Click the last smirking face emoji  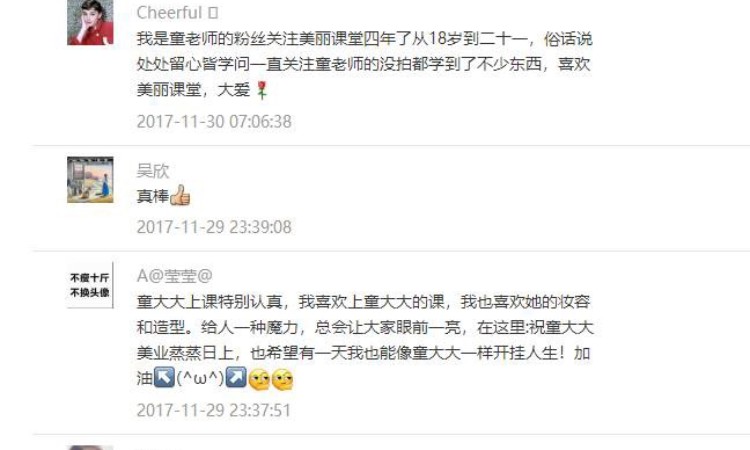click(x=282, y=380)
